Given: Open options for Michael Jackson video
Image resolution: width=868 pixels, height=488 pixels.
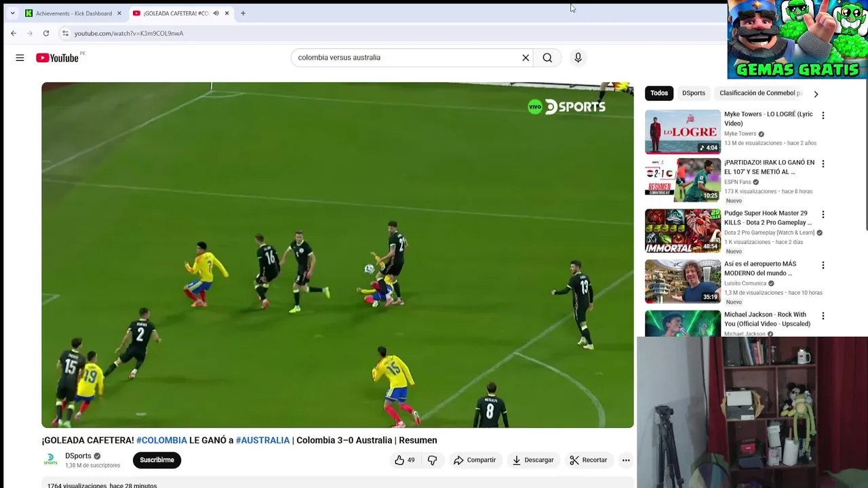Looking at the screenshot, I should click(823, 316).
